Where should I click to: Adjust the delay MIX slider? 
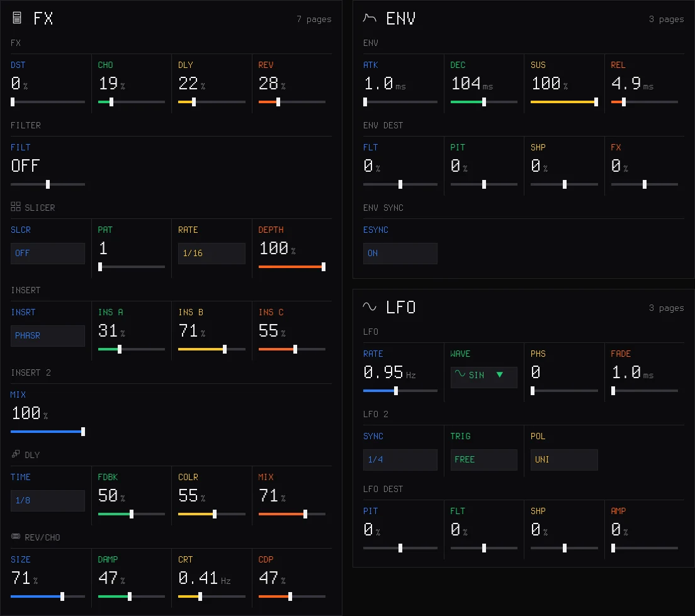[291, 514]
